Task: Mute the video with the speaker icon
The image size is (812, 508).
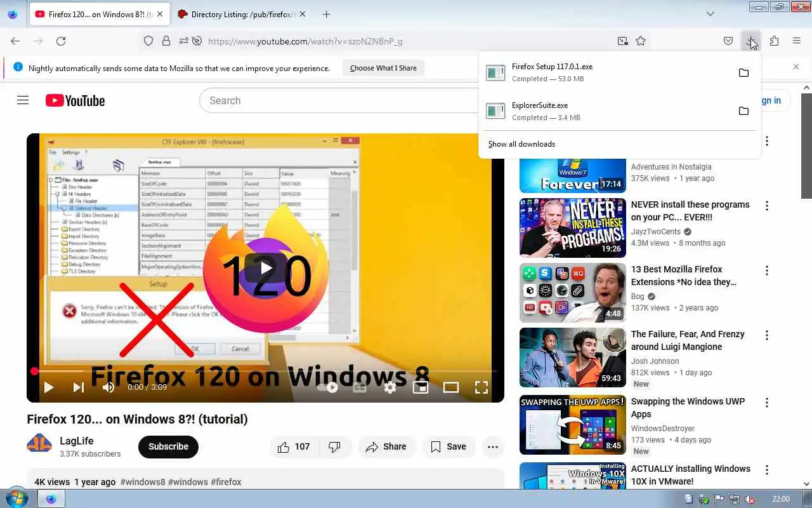Action: click(x=109, y=387)
